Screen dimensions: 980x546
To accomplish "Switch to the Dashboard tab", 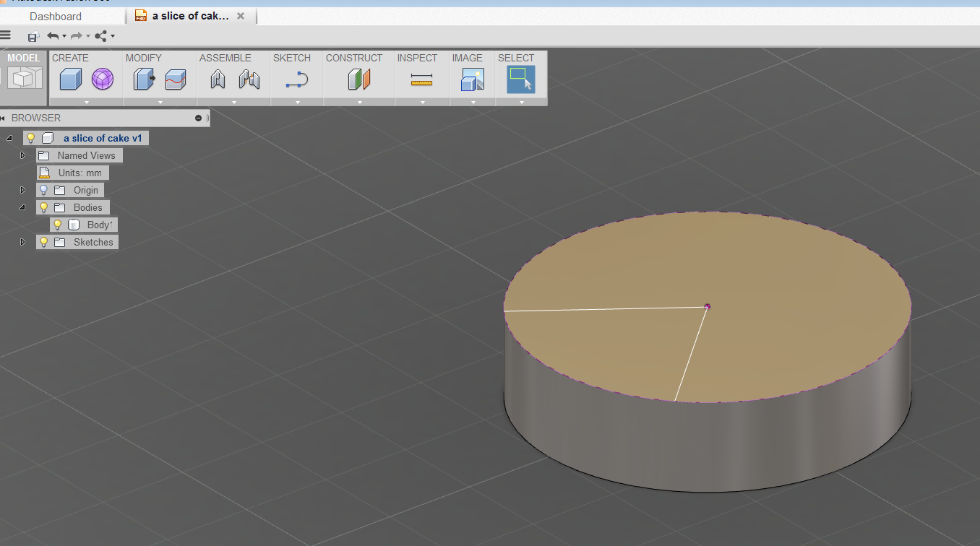I will tap(56, 16).
